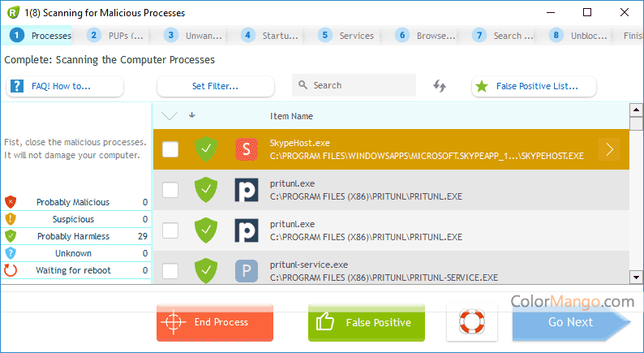
Task: Click the Go Next arrow button
Action: coord(570,322)
